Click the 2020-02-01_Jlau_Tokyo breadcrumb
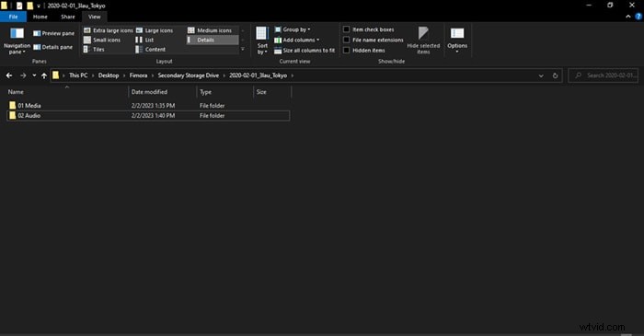 (258, 75)
